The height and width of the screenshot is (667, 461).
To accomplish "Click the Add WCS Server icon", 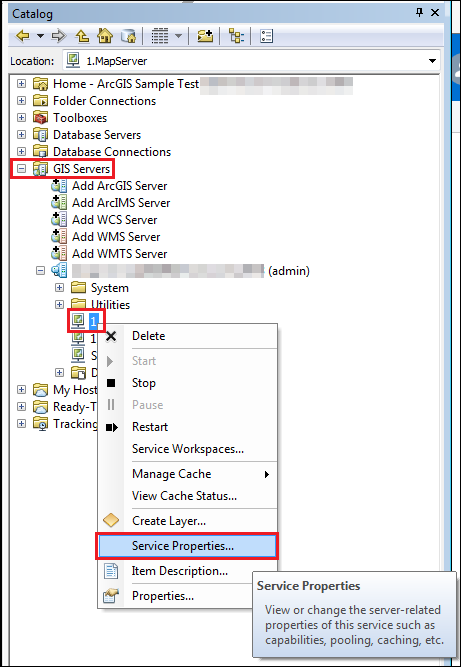I will tap(59, 220).
